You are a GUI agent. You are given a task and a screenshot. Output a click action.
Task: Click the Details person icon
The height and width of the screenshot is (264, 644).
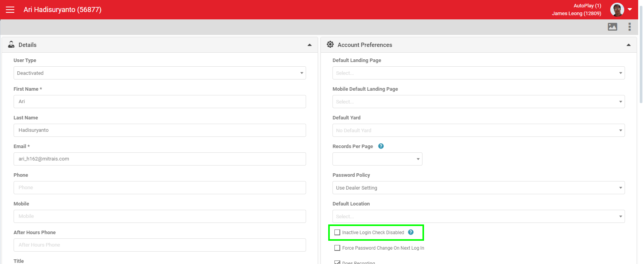[11, 45]
